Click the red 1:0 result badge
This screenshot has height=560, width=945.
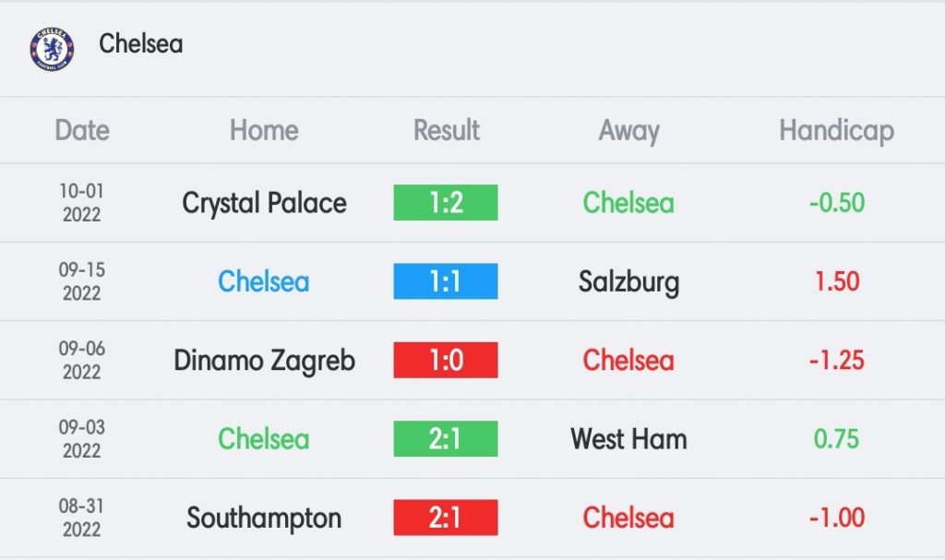[x=446, y=361]
